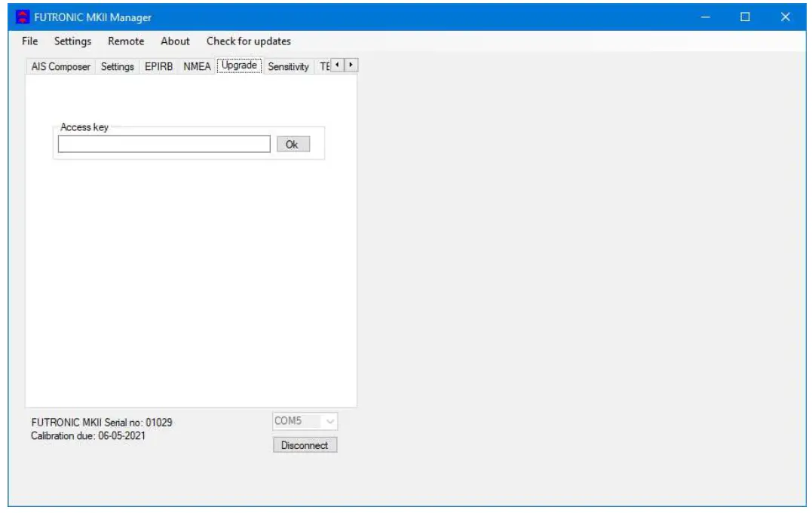
Task: Switch to the EPIRB tab
Action: pos(158,67)
